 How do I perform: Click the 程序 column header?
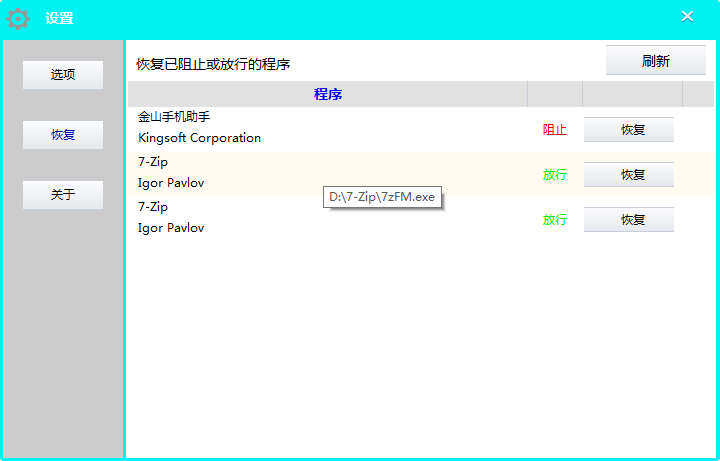[x=327, y=94]
